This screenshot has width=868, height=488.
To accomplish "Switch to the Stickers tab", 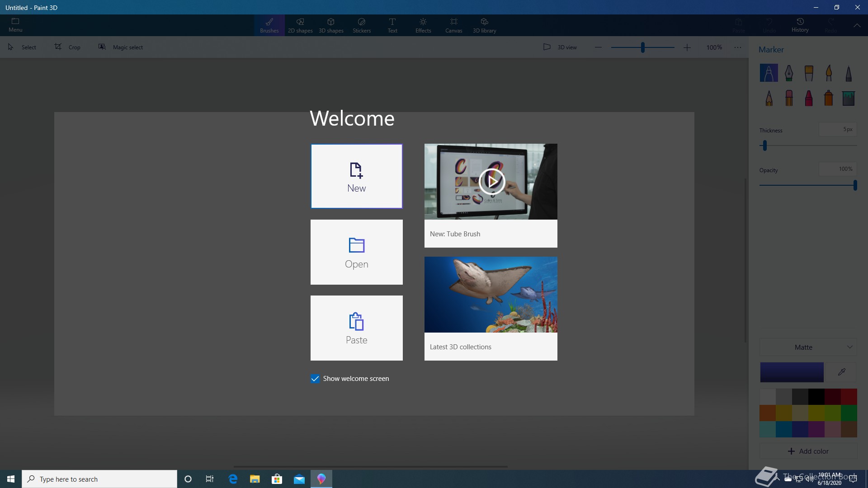I will 361,25.
